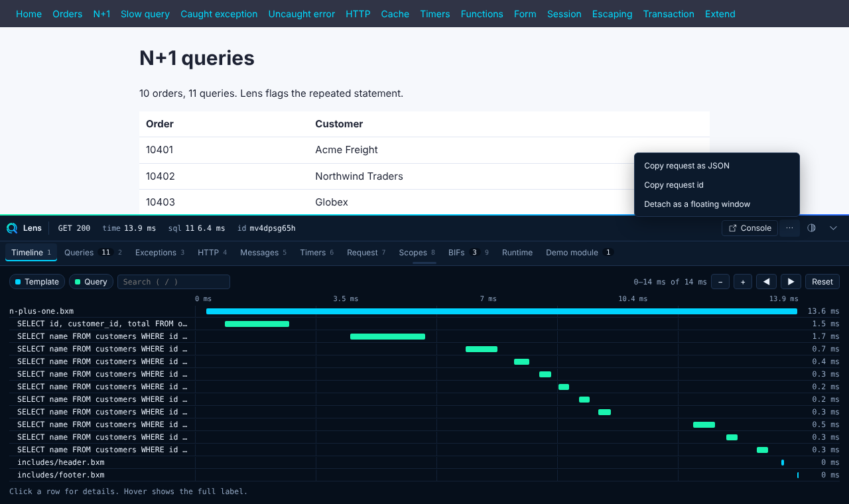Focus the timeline Search field
Viewport: 849px width, 504px height.
click(x=174, y=282)
